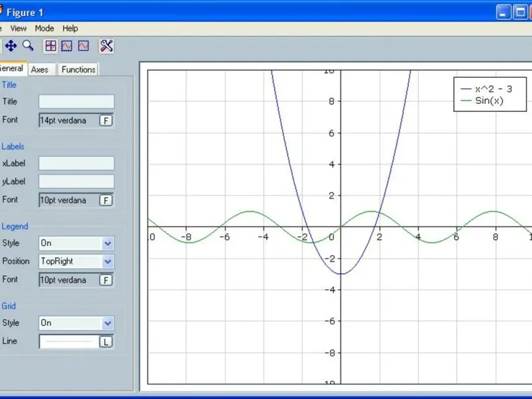
Task: Switch to the General tab
Action: point(12,68)
